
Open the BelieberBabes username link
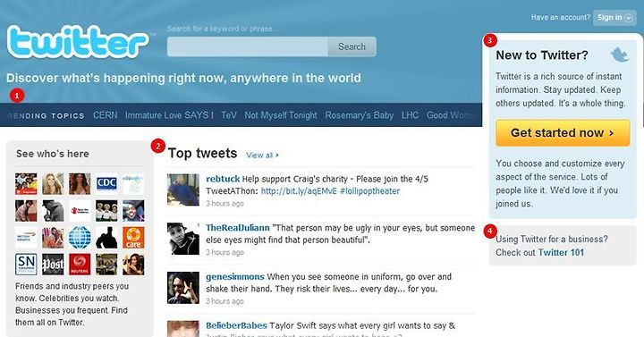coord(236,325)
